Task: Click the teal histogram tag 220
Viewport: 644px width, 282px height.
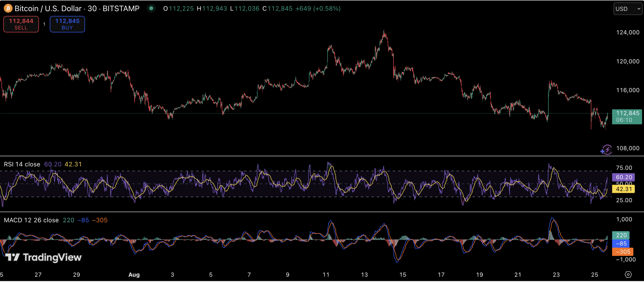Action: click(x=621, y=235)
